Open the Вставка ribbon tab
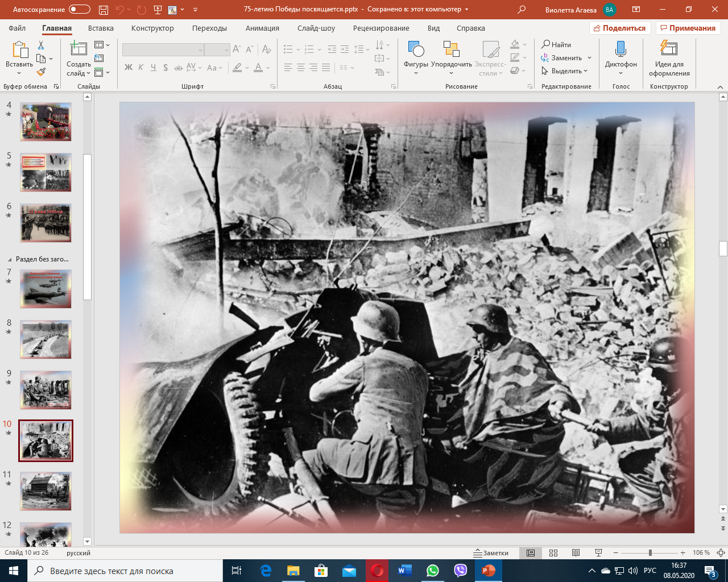728x582 pixels. coord(101,28)
